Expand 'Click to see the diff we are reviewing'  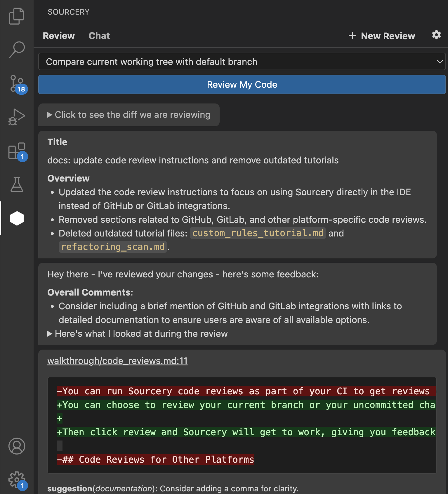pyautogui.click(x=129, y=115)
